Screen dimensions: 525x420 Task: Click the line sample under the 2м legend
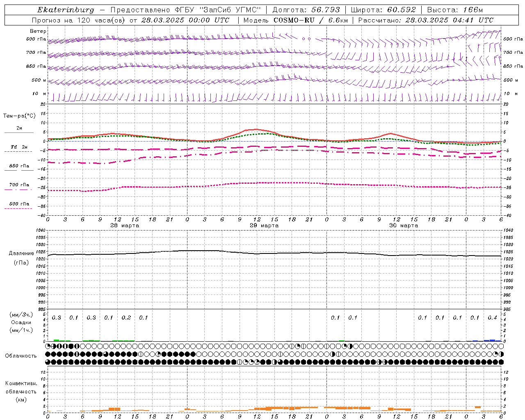19,132
